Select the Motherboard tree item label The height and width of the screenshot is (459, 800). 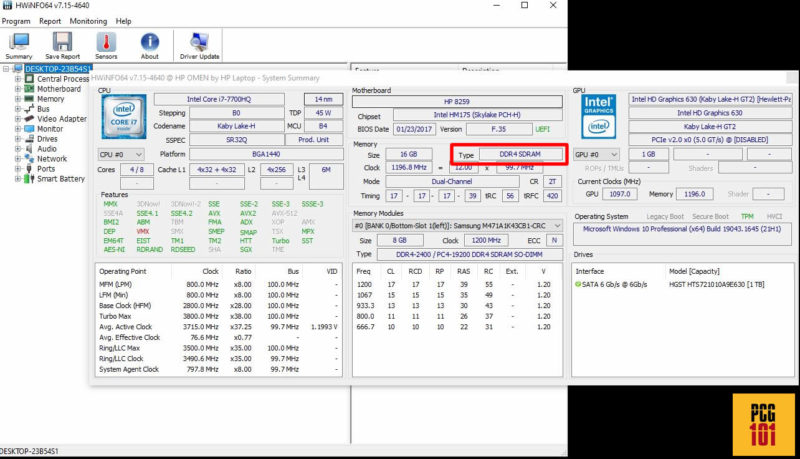59,89
